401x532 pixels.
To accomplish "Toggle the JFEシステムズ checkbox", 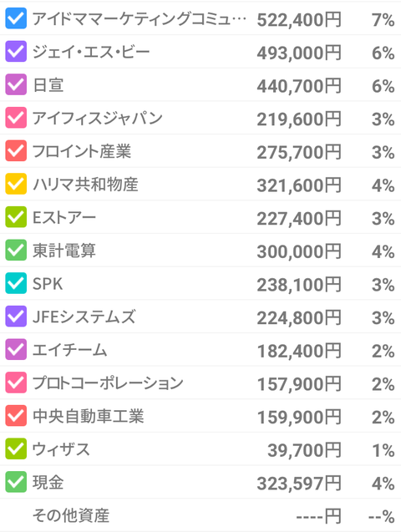I will 16,317.
